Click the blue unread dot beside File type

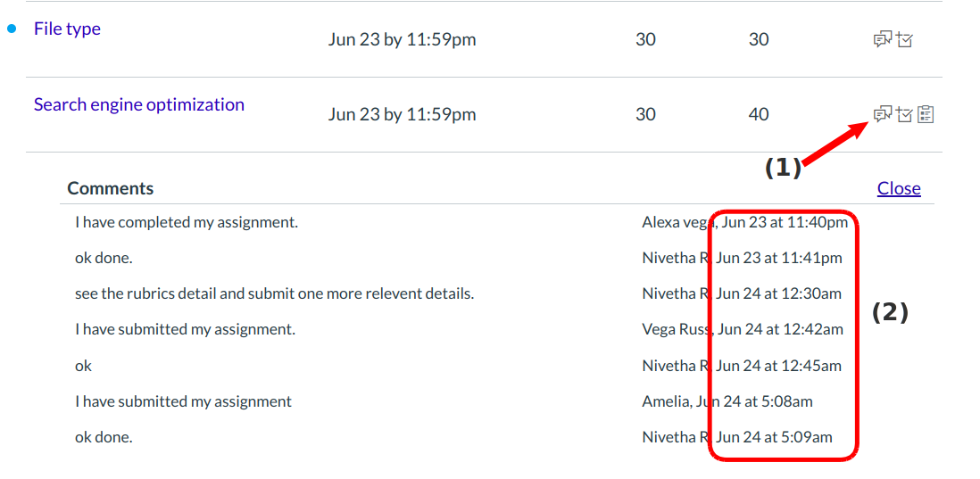(x=12, y=29)
